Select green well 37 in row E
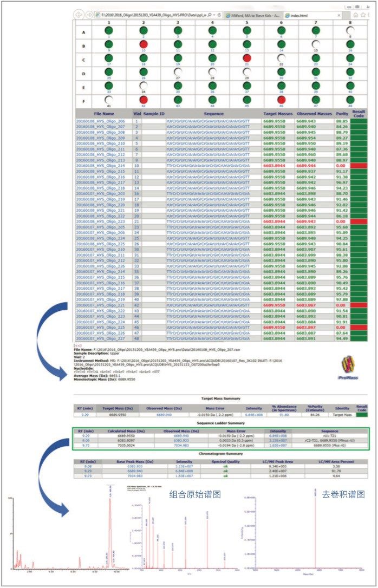Image resolution: width=378 pixels, height=588 pixels. tap(247, 86)
